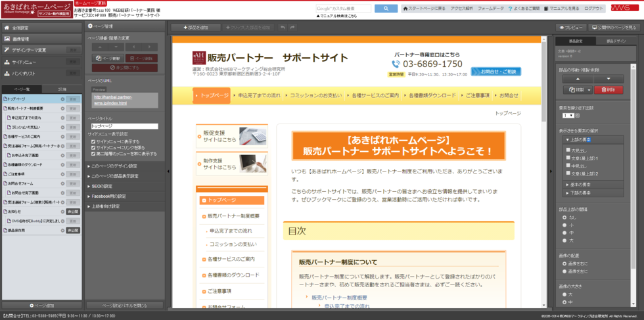The width and height of the screenshot is (644, 320).
Task: Expand このページのデザイン設定 section
Action: coord(113,166)
